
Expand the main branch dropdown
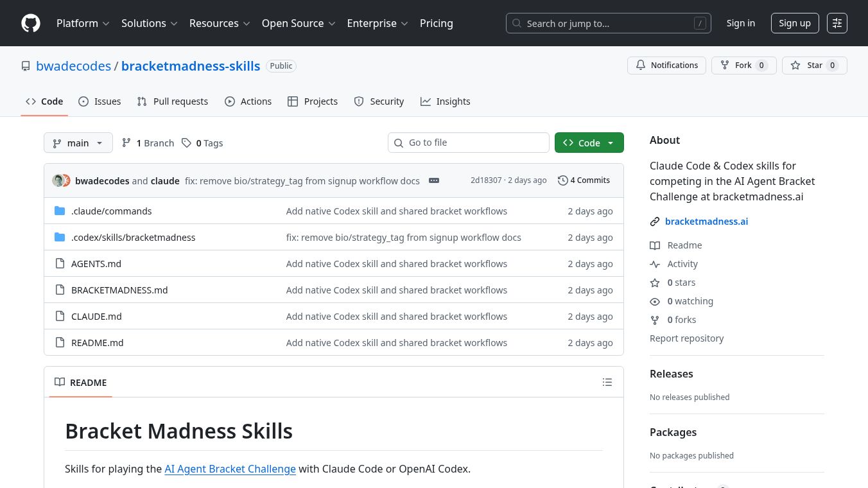(x=78, y=143)
